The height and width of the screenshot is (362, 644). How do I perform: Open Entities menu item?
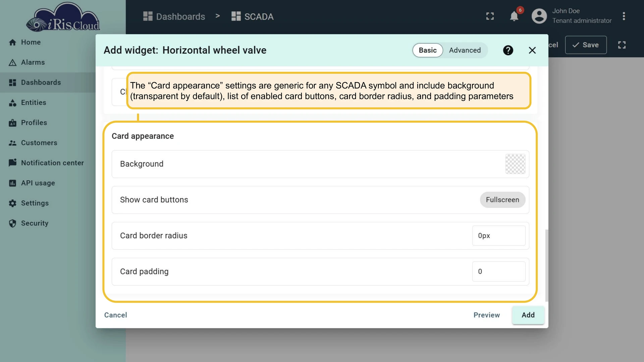(x=48, y=103)
